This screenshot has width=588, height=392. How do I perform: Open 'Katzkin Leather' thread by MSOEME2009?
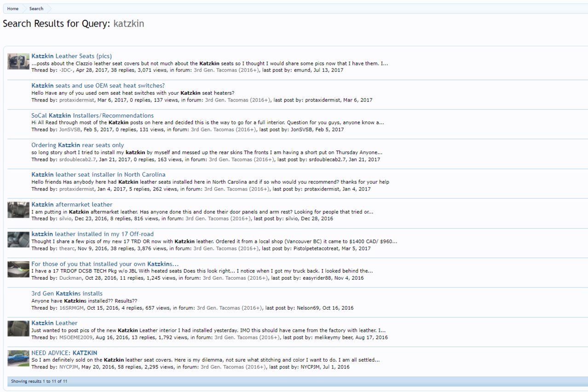coord(54,323)
